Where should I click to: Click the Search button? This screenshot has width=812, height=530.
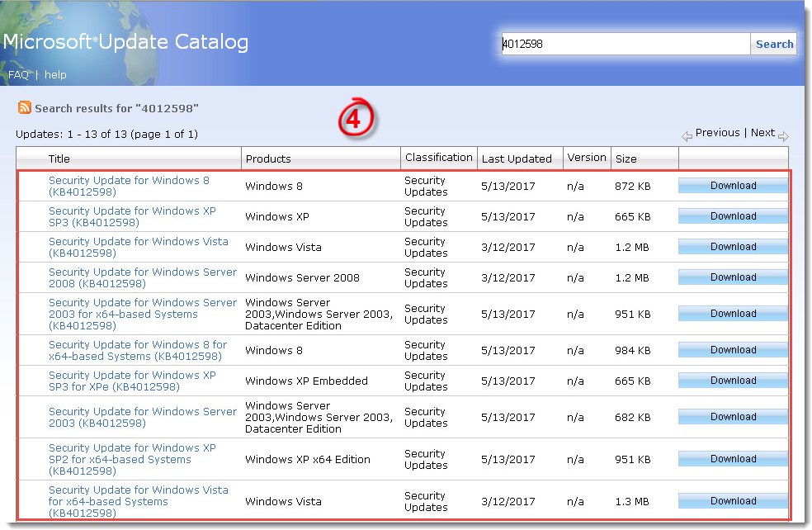point(774,44)
